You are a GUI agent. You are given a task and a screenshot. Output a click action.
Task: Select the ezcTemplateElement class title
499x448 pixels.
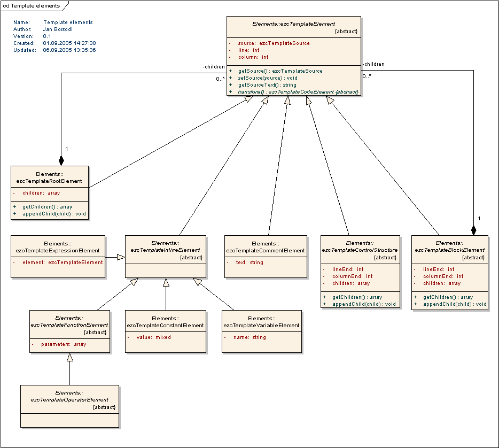pos(293,24)
